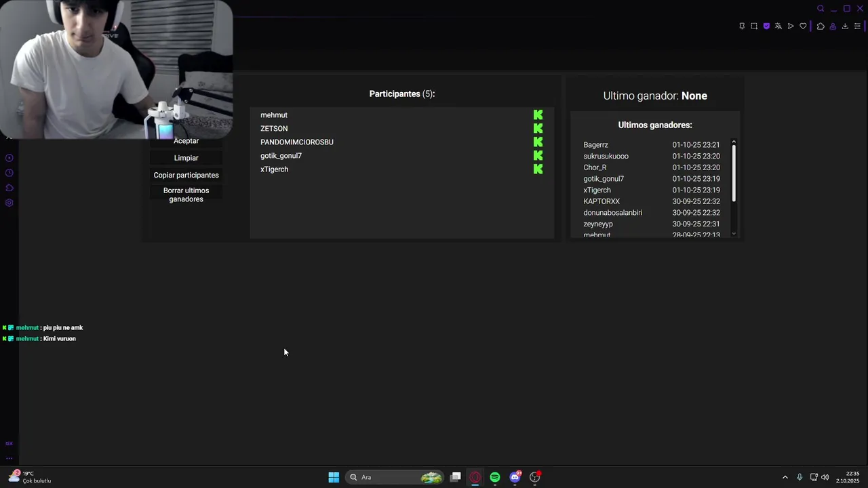Click the taskbar microphone icon
Image resolution: width=868 pixels, height=488 pixels.
click(800, 477)
